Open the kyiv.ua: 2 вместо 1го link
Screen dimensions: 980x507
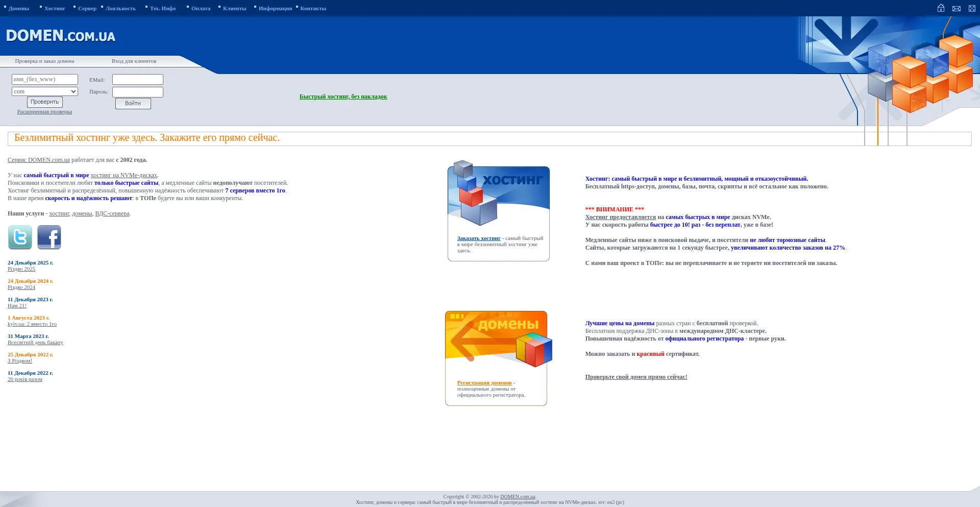[32, 324]
